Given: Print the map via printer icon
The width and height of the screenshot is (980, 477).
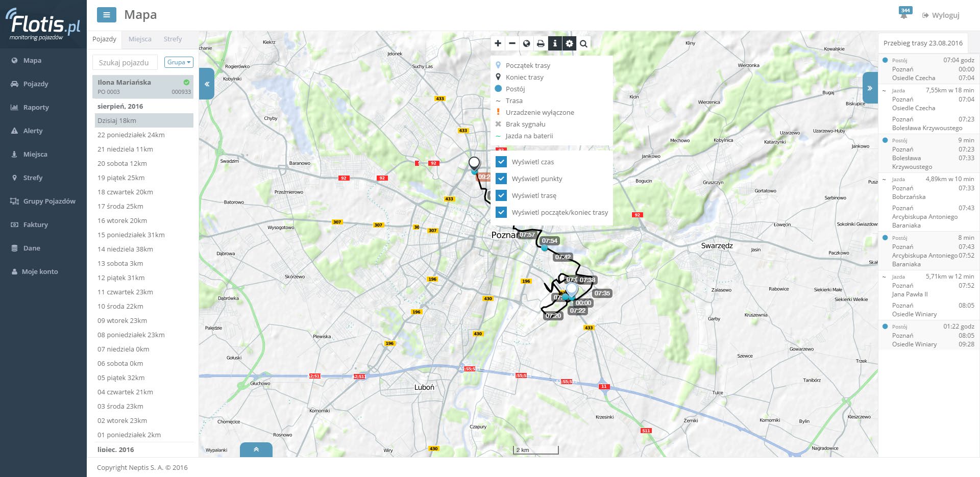Looking at the screenshot, I should (x=541, y=43).
